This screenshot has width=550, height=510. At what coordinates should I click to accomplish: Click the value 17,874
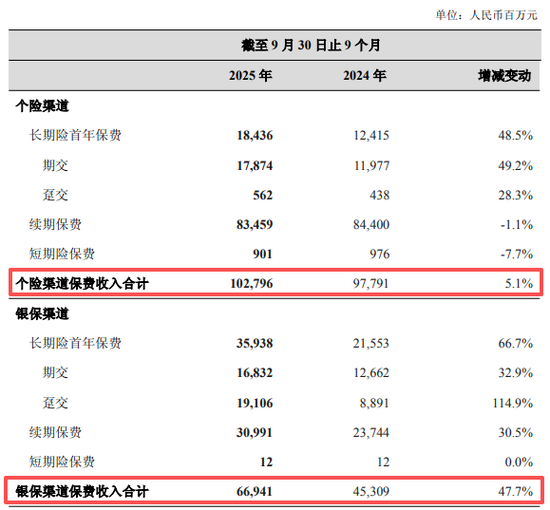point(255,166)
